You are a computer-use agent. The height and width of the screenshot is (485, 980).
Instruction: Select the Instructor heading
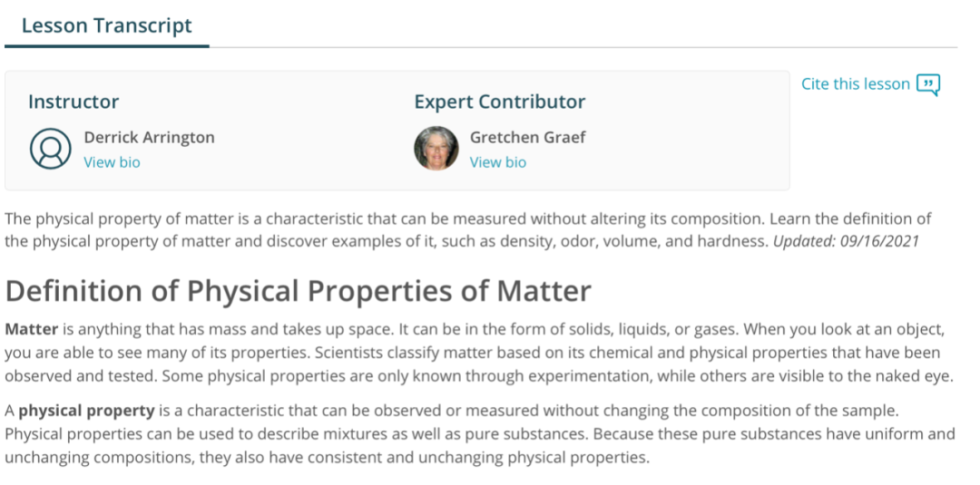pos(73,102)
